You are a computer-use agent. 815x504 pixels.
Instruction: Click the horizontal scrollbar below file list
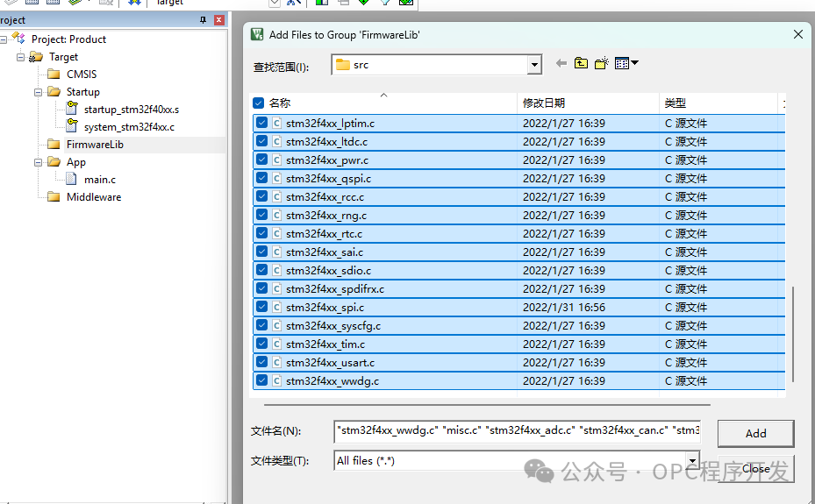point(487,404)
